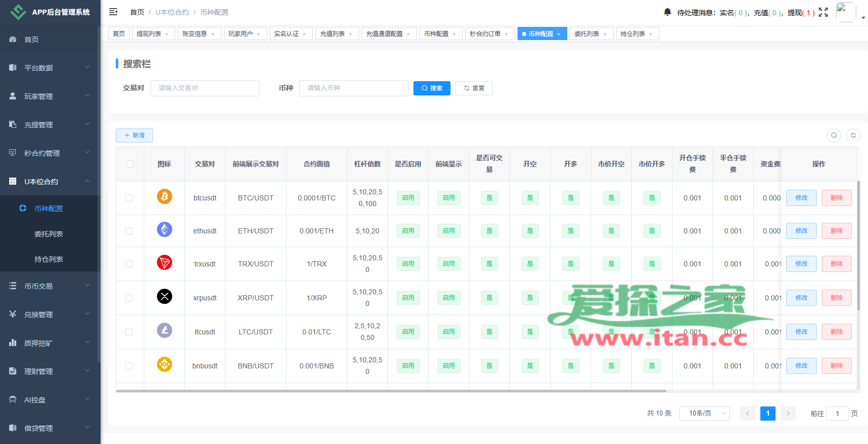Image resolution: width=868 pixels, height=444 pixels.
Task: Click the notification bell icon
Action: [x=667, y=12]
